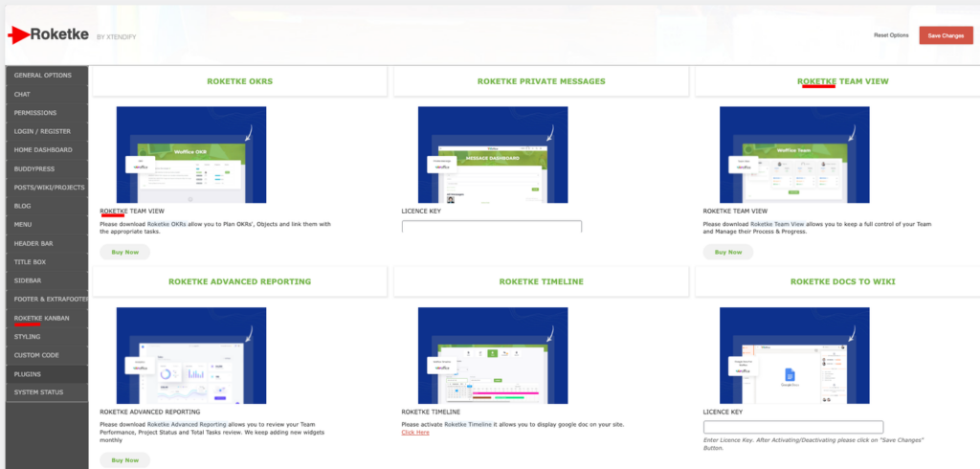Screen dimensions: 980x469
Task: Click the Reset Options link
Action: coord(891,35)
